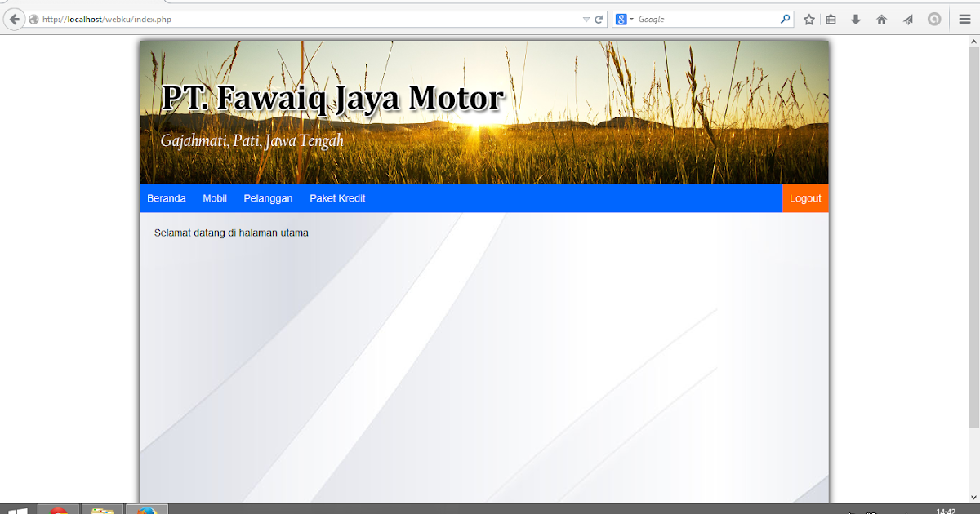Open the Pelanggan menu item
The image size is (980, 514).
pos(268,198)
